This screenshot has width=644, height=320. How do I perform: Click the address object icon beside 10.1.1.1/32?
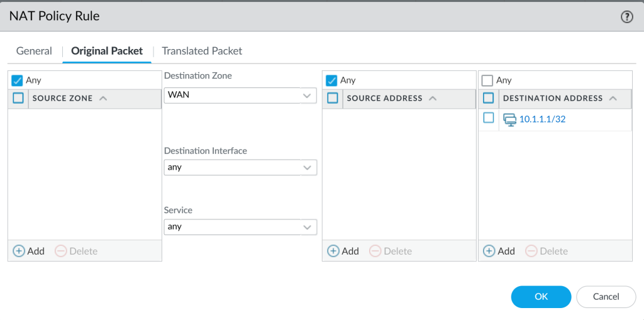[x=509, y=120]
